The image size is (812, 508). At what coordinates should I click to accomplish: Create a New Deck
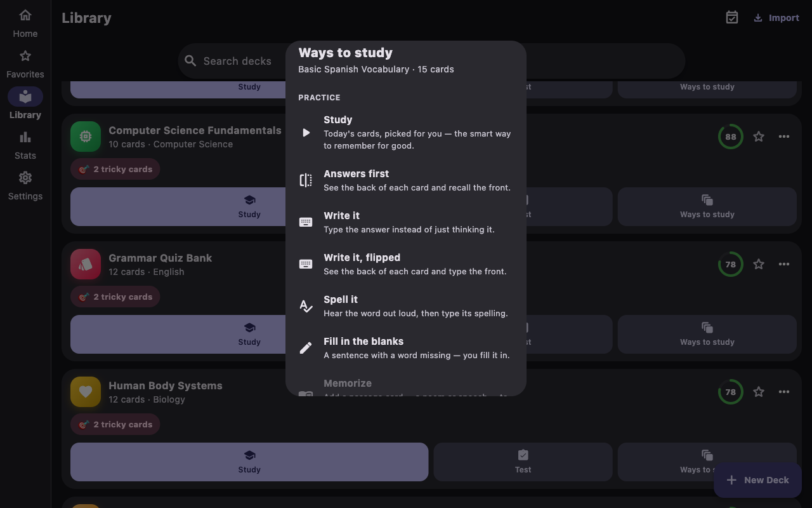pos(757,480)
